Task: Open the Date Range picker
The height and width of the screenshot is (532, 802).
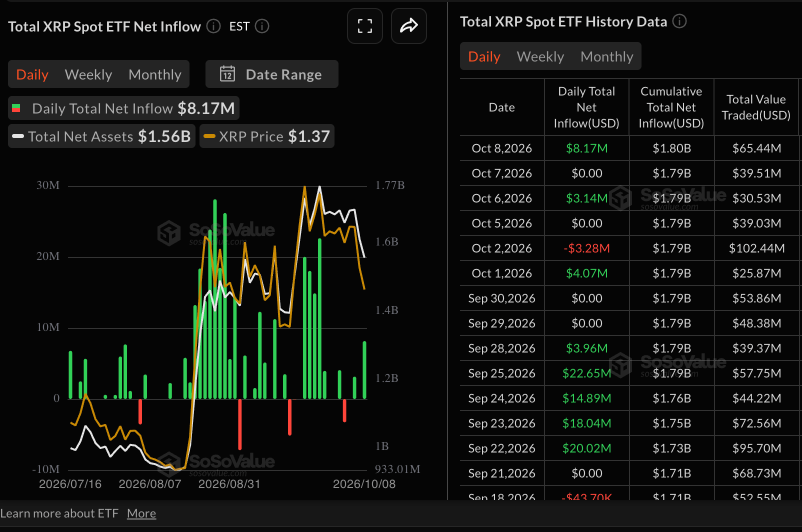Action: click(272, 74)
